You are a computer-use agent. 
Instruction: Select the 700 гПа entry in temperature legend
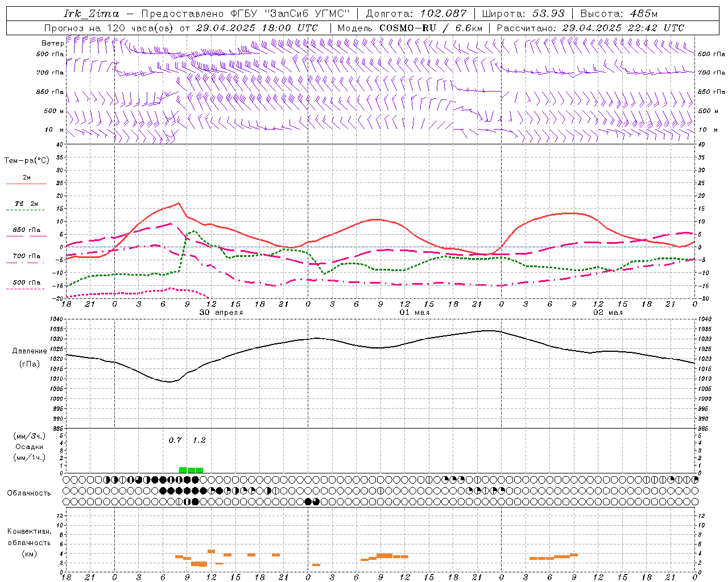(27, 256)
